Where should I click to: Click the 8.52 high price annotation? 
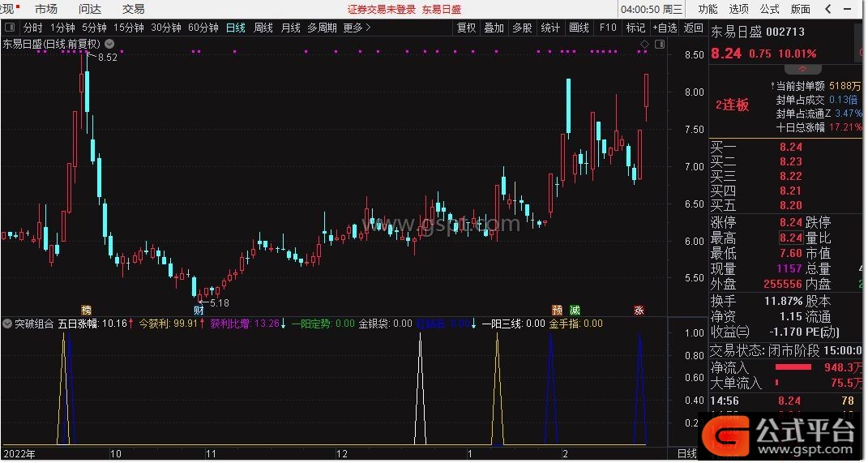click(x=108, y=58)
